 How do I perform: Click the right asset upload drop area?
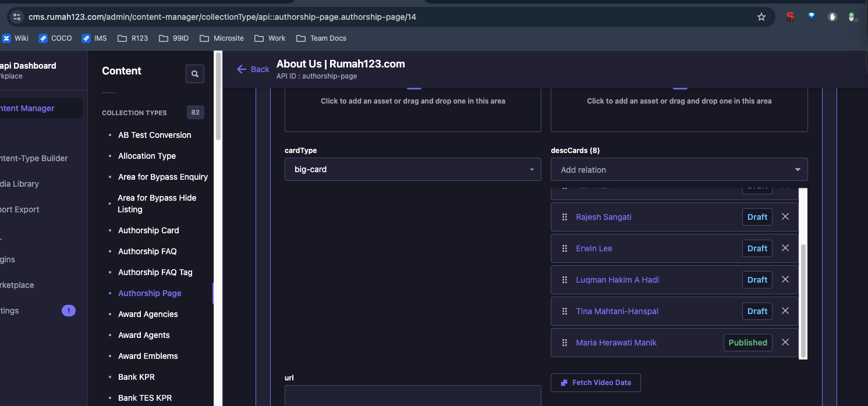pos(679,109)
